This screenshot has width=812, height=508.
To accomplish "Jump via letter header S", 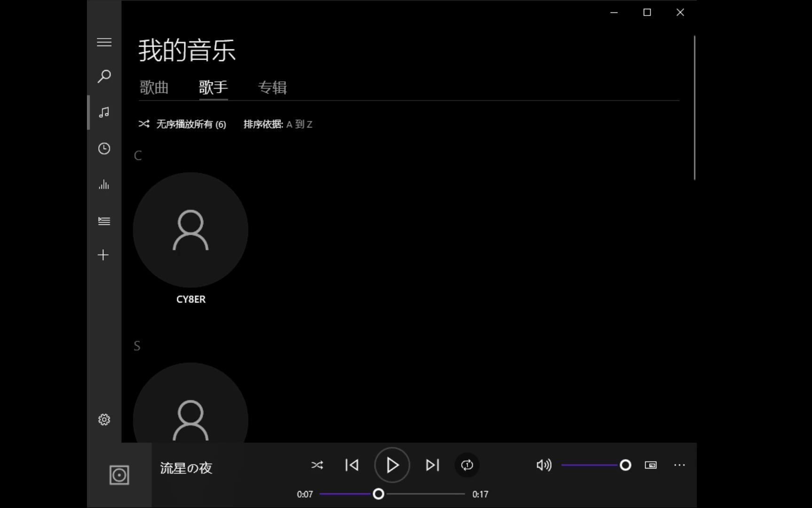I will point(137,346).
